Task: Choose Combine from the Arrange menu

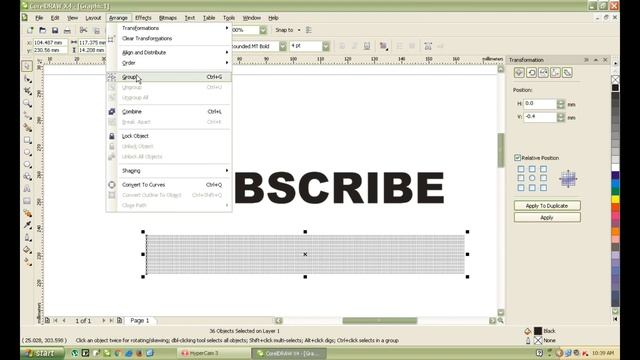Action: [169, 111]
